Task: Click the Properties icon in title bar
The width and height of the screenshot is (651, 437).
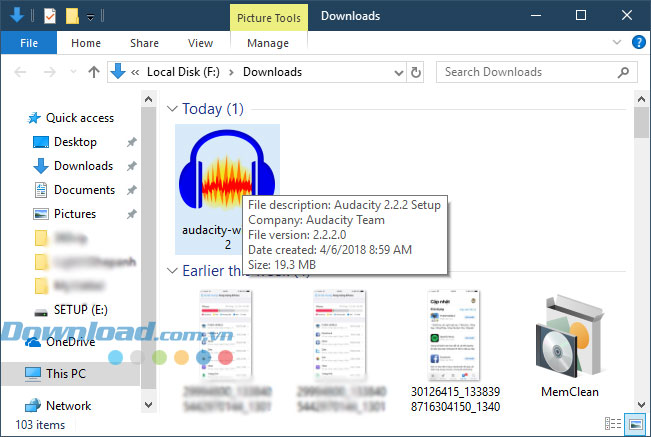Action: coord(50,16)
